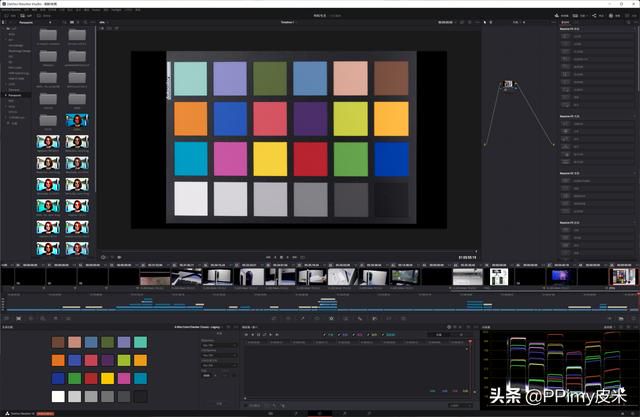
Task: Open the Source Gamma dropdown
Action: point(219,345)
